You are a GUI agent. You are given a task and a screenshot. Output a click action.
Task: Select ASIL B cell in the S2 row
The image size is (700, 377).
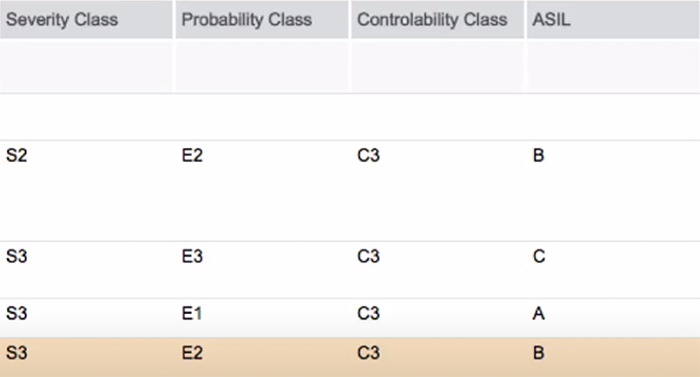click(538, 155)
